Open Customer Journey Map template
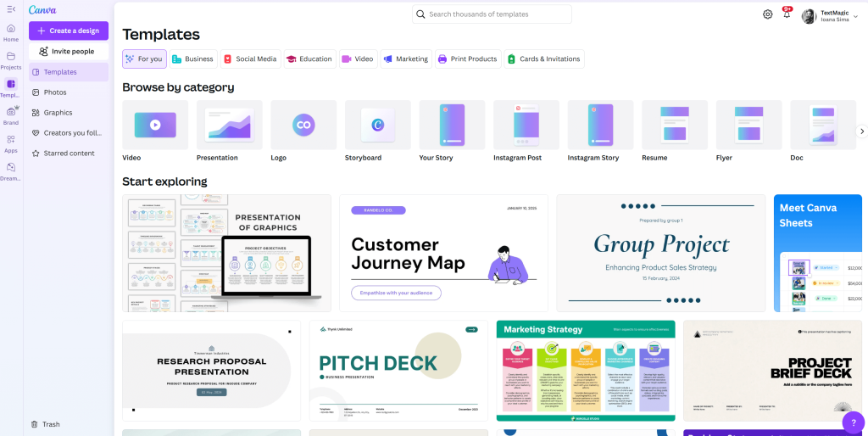This screenshot has width=868, height=436. pyautogui.click(x=443, y=253)
